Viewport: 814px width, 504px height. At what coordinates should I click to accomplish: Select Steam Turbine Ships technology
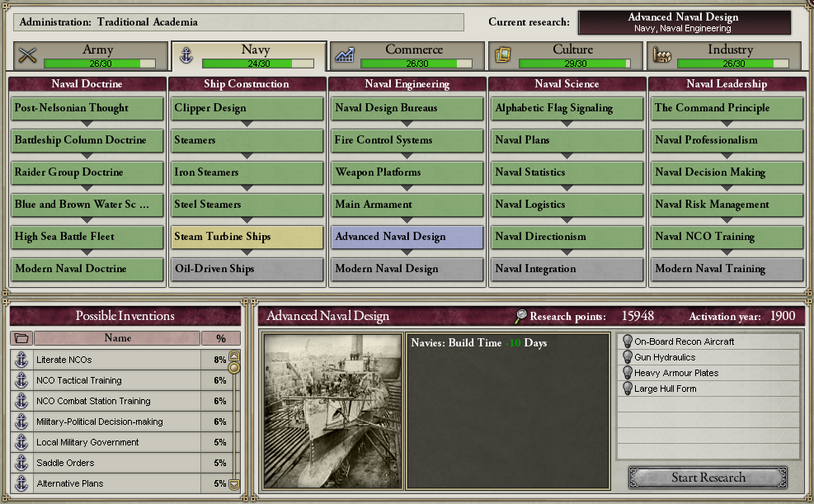tap(247, 237)
